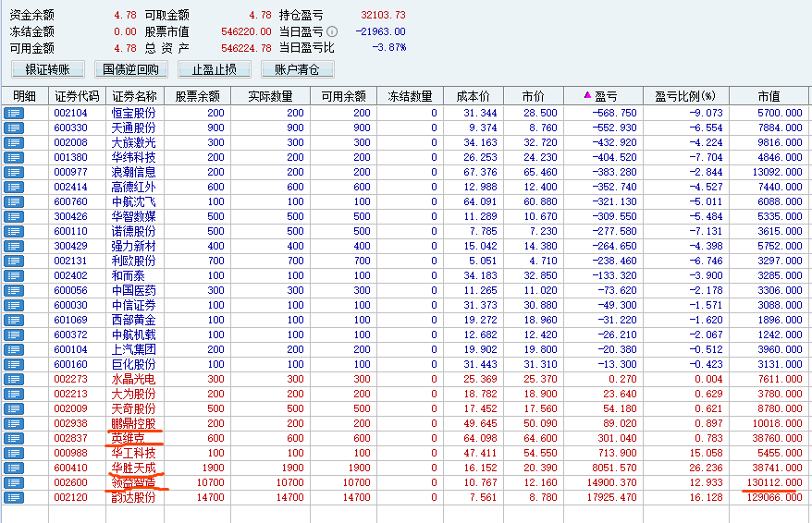Open the 止盈止损 settings button
Viewport: 812px width, 523px height.
tap(215, 69)
